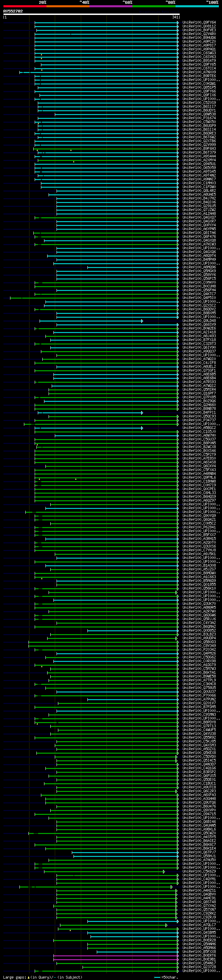Select the UniRef100_A8UEL2 label
222x980 pixels.
(199, 367)
